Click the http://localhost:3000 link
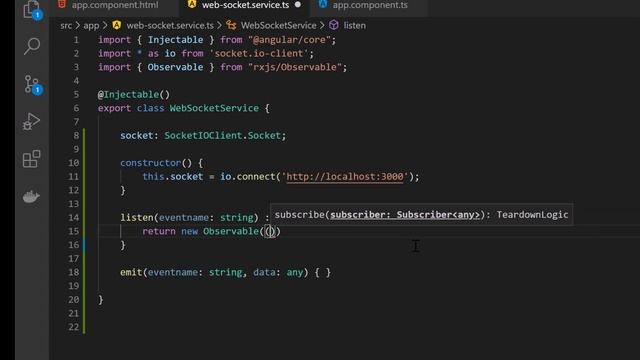Screen dimensions: 640x360 coord(345,177)
